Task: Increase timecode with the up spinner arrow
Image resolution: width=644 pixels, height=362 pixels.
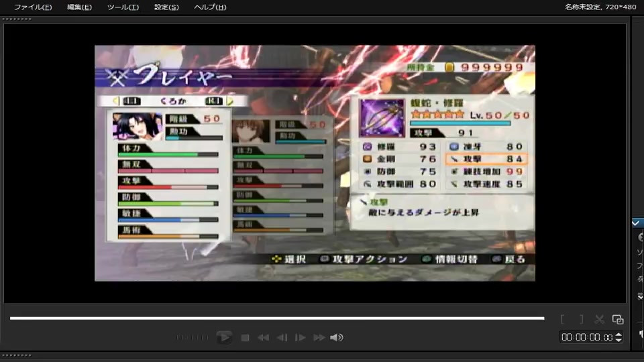Action: click(619, 335)
